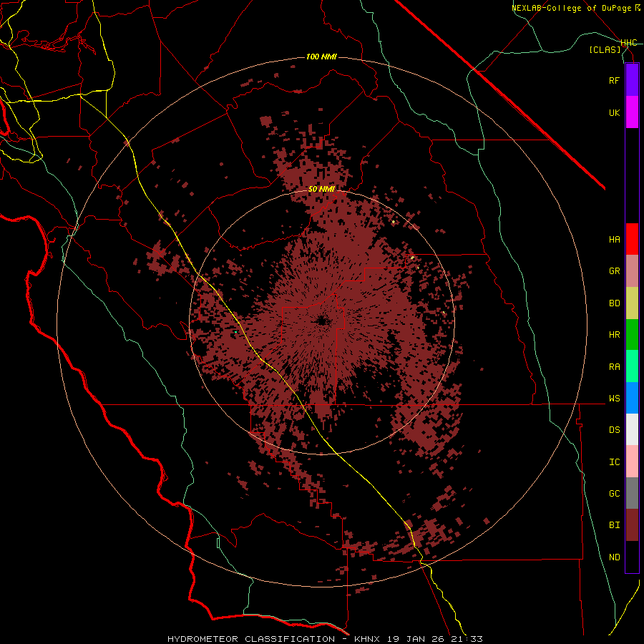Click the UK legend label

(x=614, y=112)
